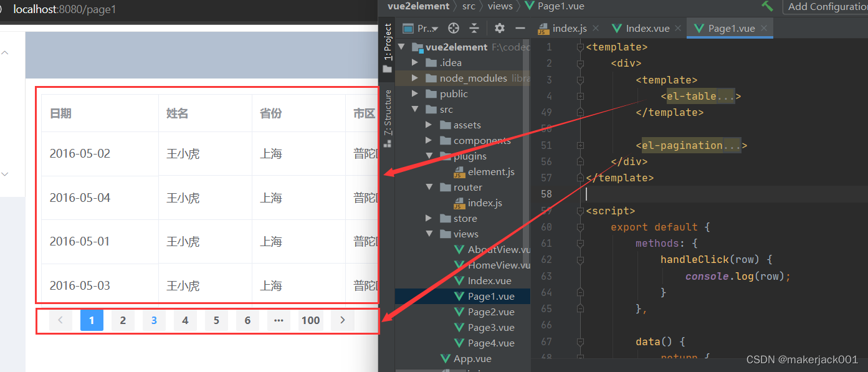Screen dimensions: 868x372
Task: Expand the components folder
Action: tap(429, 141)
